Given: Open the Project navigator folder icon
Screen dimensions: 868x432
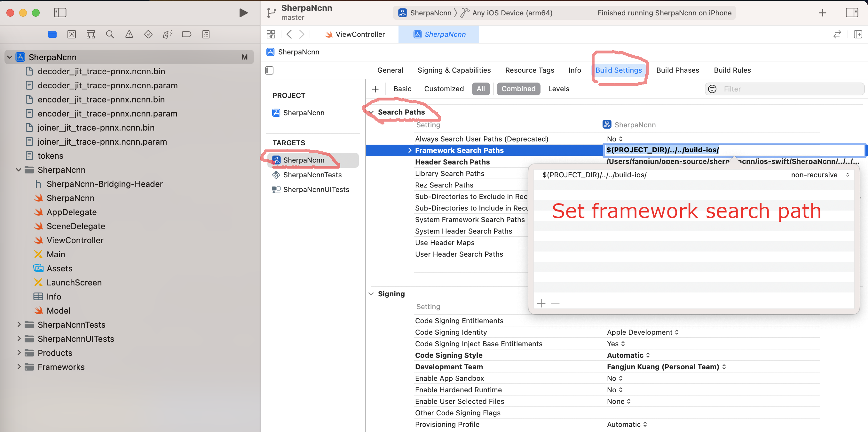Looking at the screenshot, I should pos(52,34).
